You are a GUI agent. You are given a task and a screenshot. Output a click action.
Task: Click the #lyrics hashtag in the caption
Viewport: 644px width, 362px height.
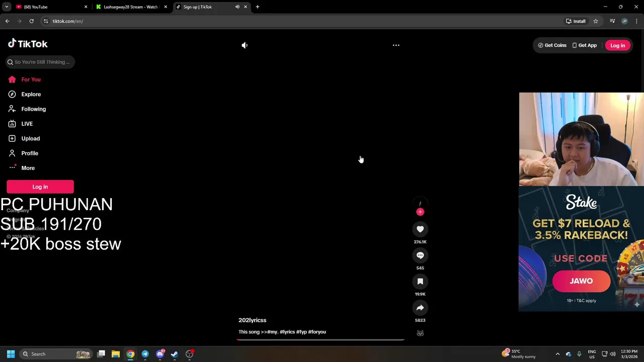[x=287, y=332]
